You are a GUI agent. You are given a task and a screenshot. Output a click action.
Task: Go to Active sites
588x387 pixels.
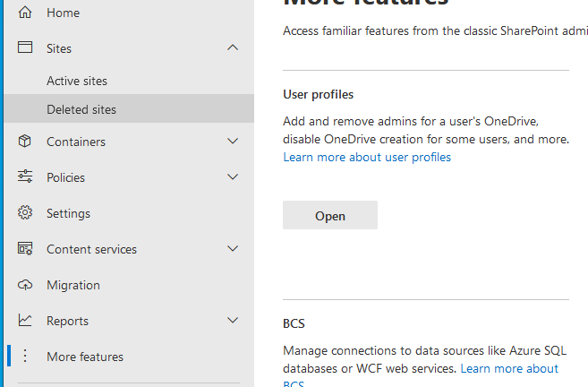coord(77,81)
